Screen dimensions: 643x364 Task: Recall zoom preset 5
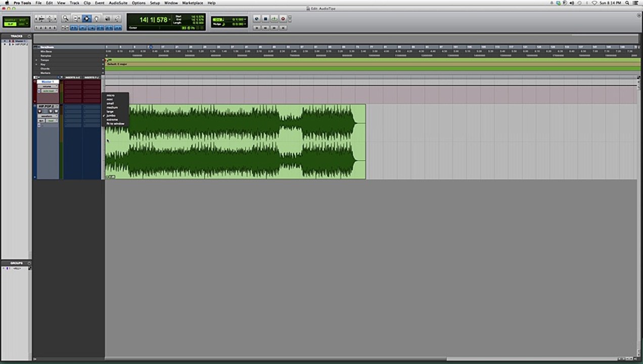click(x=55, y=28)
